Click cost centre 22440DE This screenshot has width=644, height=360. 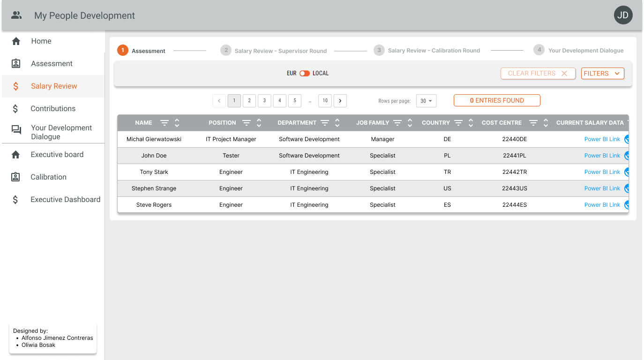click(x=515, y=139)
